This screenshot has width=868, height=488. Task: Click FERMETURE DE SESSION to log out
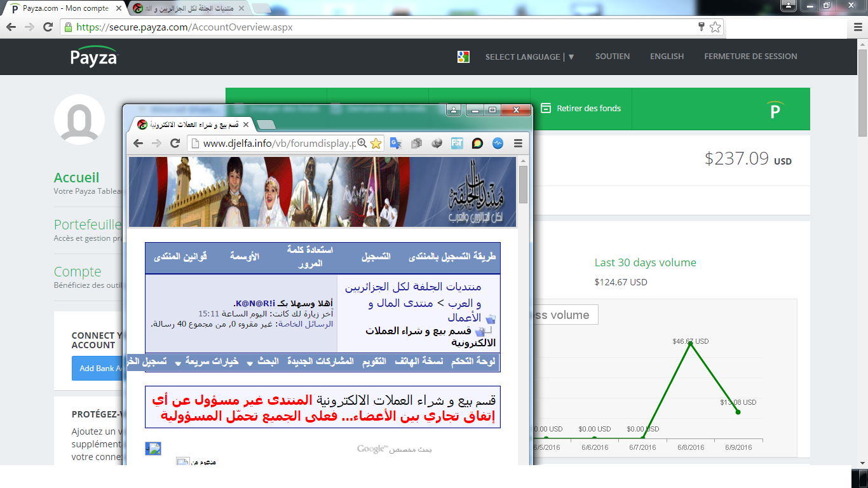coord(750,57)
